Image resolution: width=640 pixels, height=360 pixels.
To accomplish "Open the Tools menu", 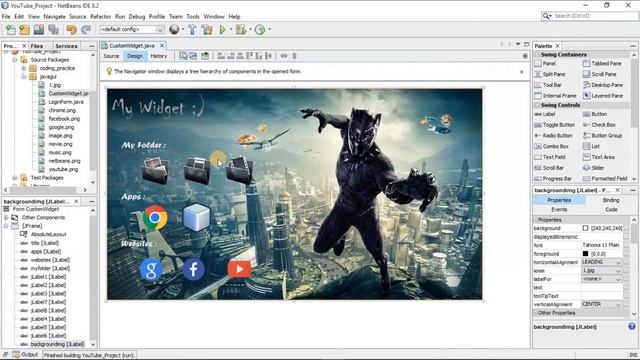I will [193, 17].
